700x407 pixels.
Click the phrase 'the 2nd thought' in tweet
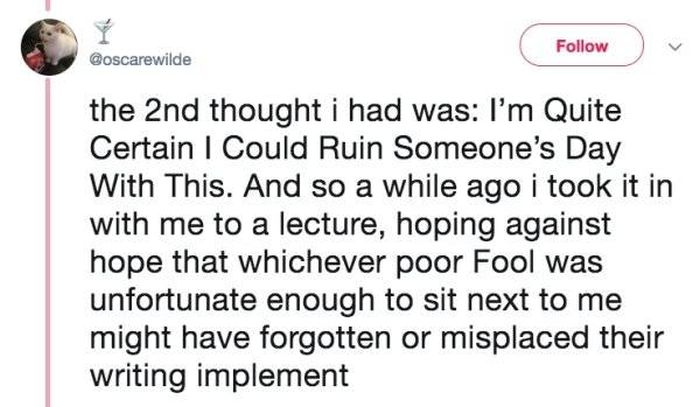click(x=205, y=110)
